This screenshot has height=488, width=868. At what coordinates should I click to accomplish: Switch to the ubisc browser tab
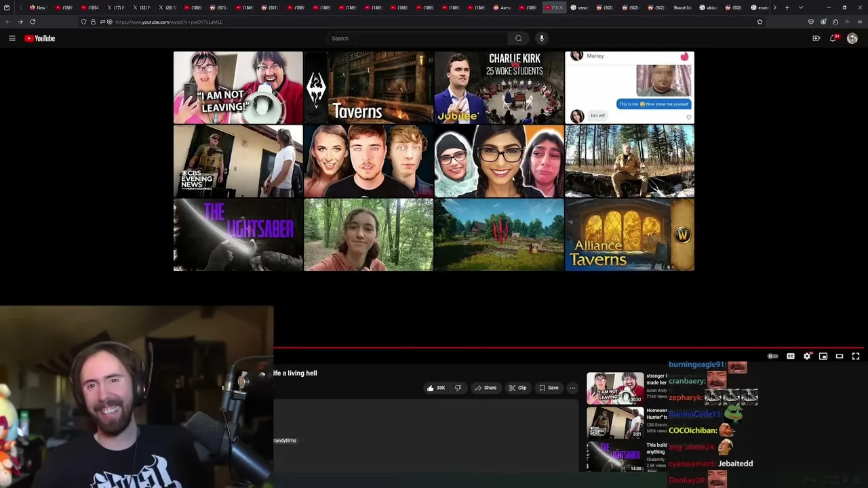click(708, 7)
